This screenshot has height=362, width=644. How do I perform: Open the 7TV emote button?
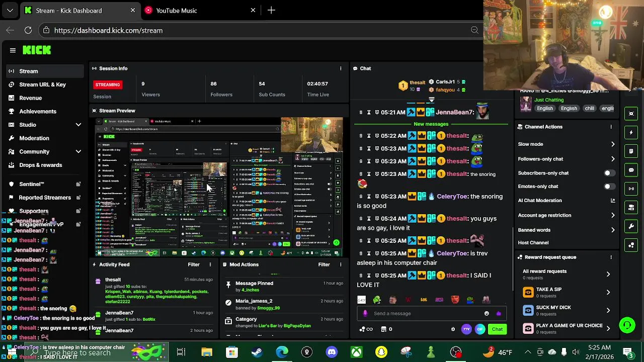466,329
